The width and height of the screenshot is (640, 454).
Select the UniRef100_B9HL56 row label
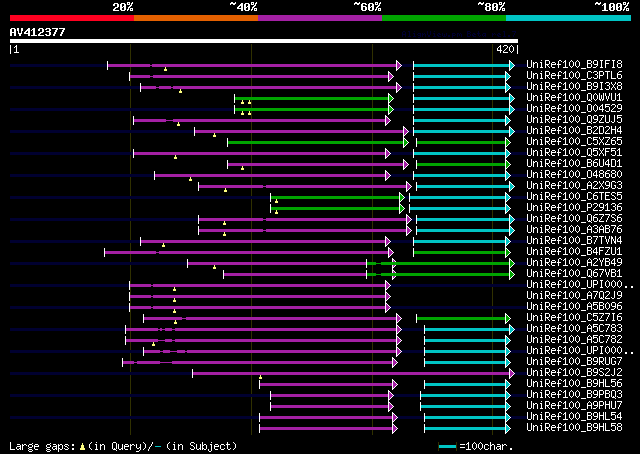[574, 384]
